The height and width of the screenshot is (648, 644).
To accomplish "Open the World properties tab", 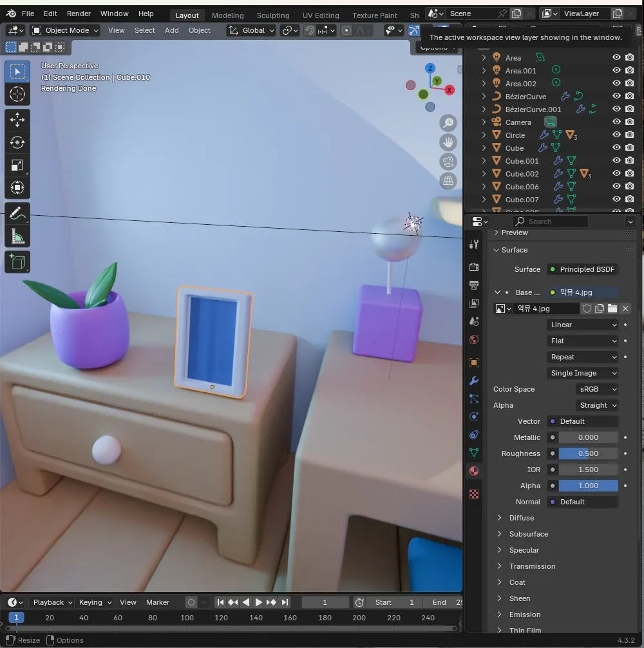I will tap(474, 339).
